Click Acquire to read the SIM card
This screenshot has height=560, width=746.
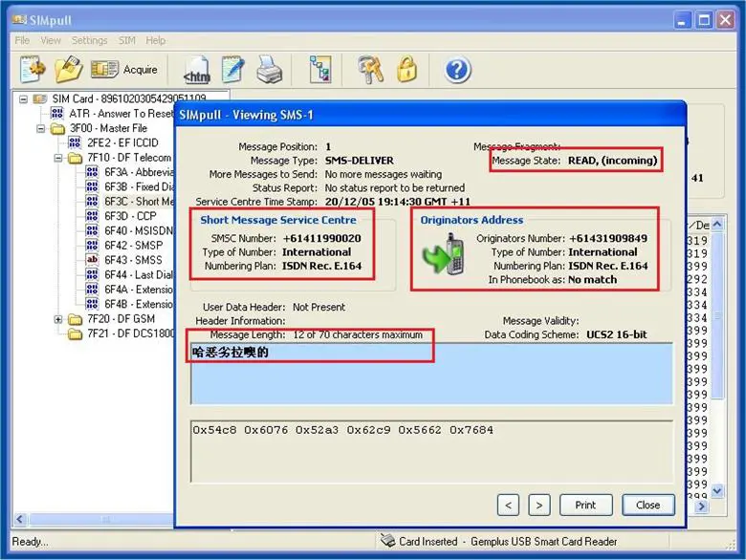coord(123,70)
